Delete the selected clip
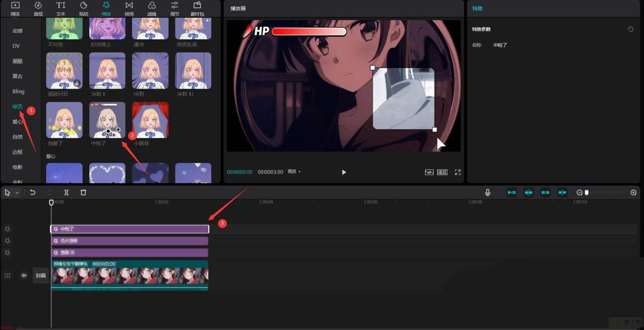Viewport: 644px width, 330px height. 83,193
